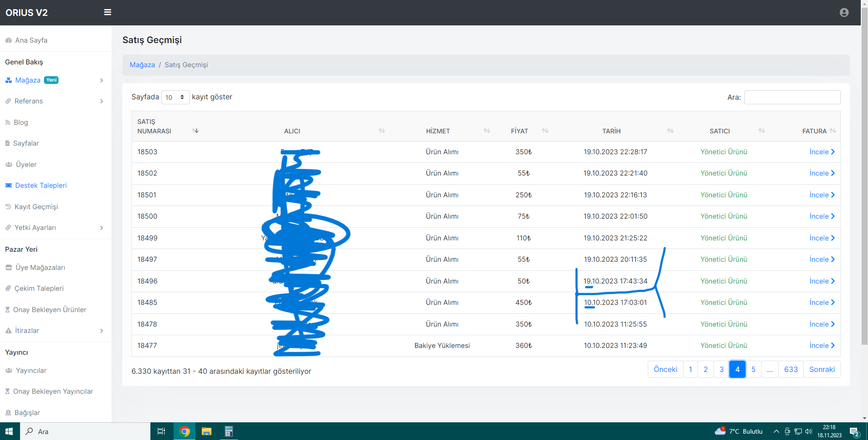
Task: Open Destek Talepleri in sidebar
Action: pyautogui.click(x=41, y=186)
